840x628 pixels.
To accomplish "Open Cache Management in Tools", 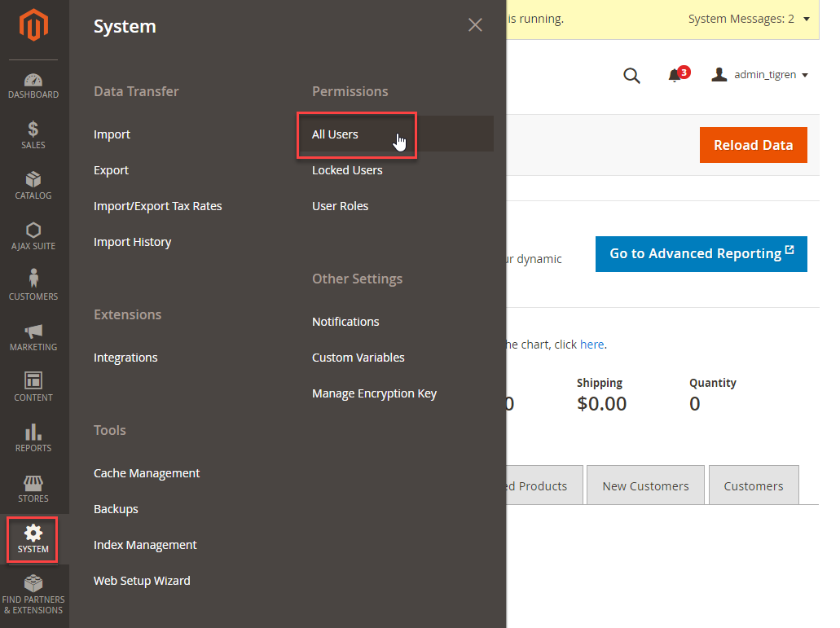I will tap(147, 473).
